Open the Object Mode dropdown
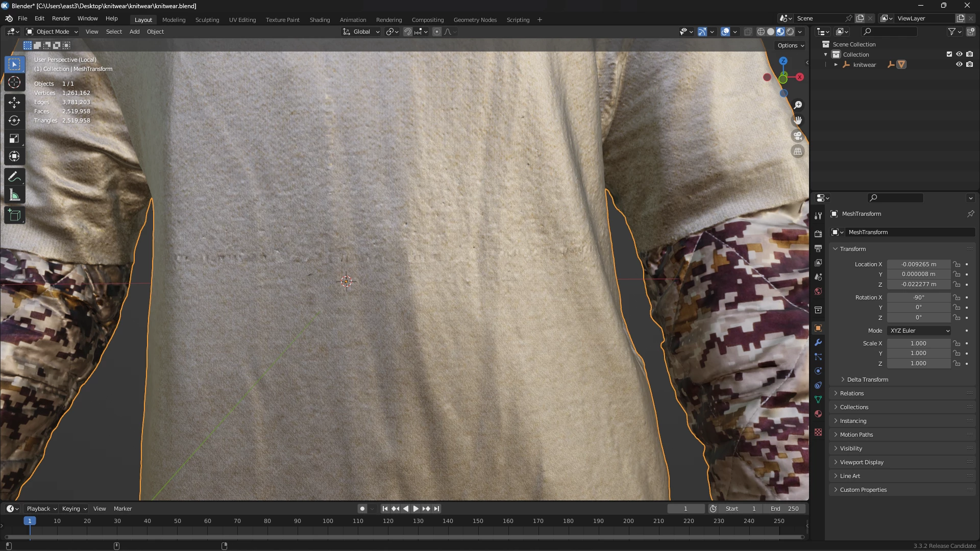980x551 pixels. (52, 32)
